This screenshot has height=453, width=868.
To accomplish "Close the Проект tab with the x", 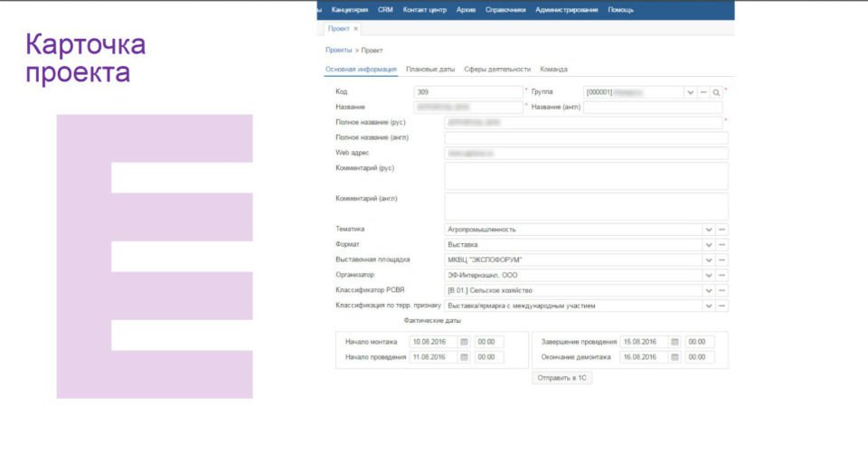I will click(356, 29).
